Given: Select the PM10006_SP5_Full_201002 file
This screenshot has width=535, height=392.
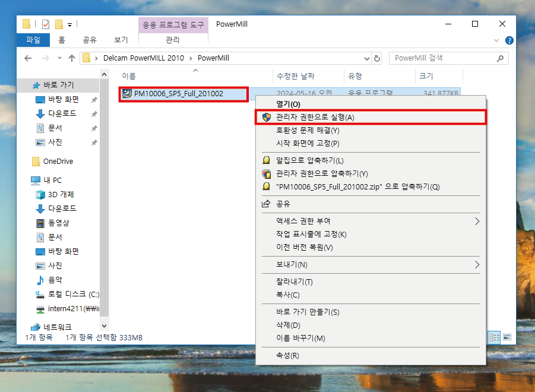Looking at the screenshot, I should (179, 93).
